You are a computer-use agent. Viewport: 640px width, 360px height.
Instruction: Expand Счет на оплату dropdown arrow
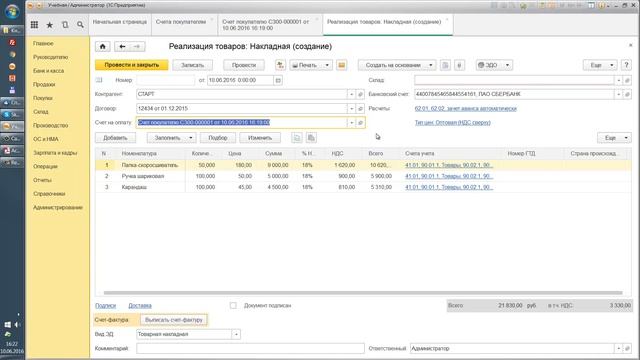tap(351, 122)
